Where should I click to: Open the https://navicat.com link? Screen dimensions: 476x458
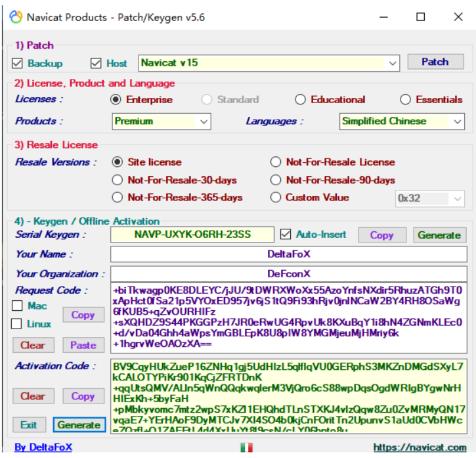point(420,447)
